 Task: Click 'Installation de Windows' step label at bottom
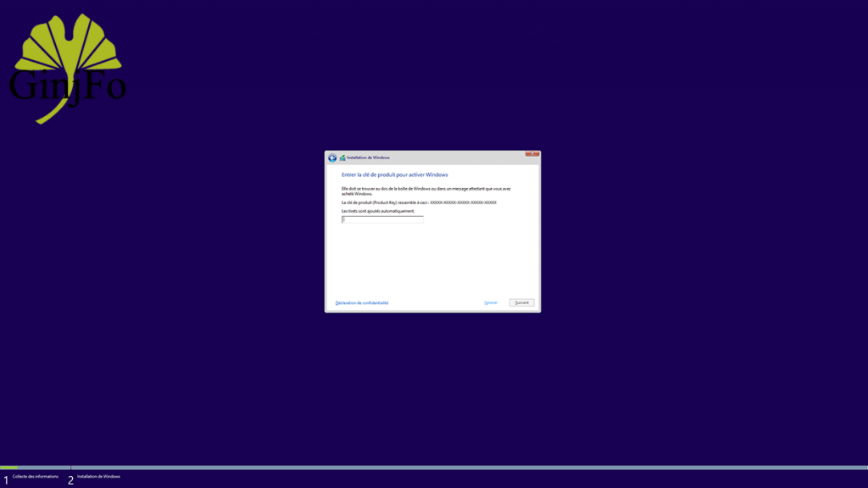click(98, 476)
